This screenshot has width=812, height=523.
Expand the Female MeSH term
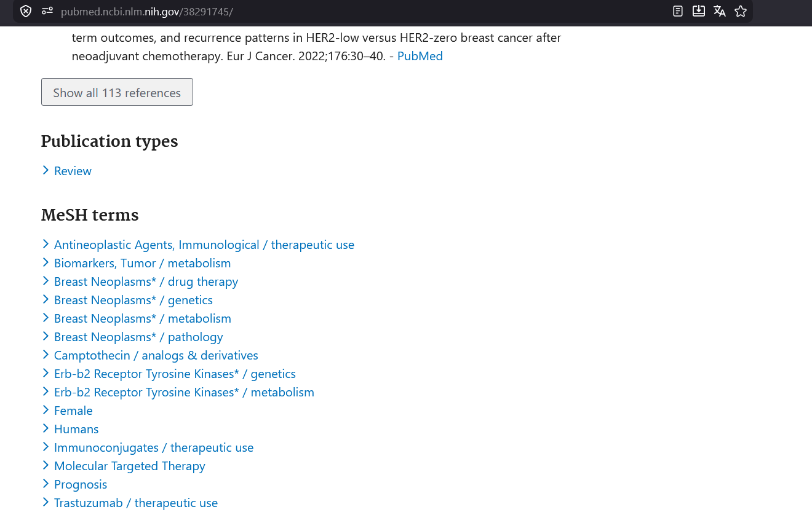[73, 411]
